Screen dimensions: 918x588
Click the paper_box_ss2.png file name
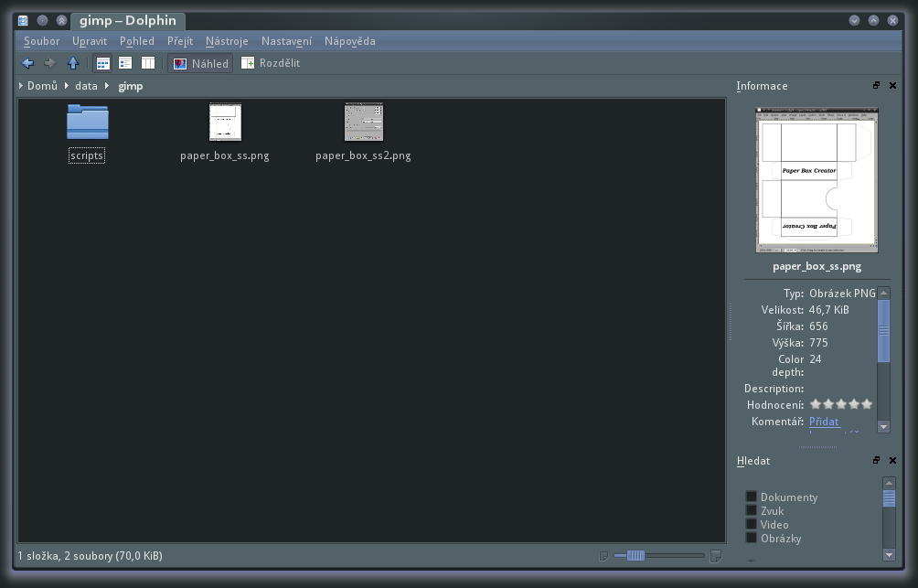[x=363, y=155]
